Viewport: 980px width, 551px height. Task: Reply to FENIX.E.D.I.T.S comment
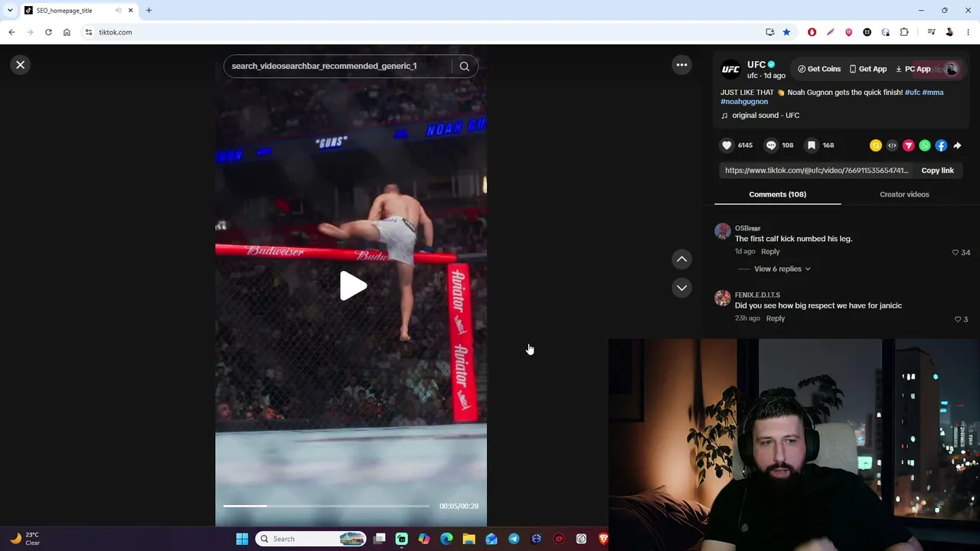coord(776,318)
